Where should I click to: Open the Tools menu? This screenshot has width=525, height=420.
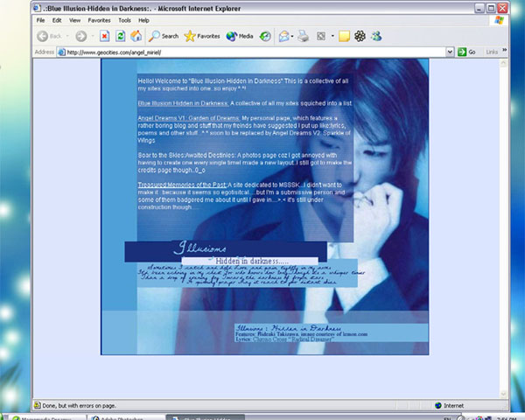124,20
